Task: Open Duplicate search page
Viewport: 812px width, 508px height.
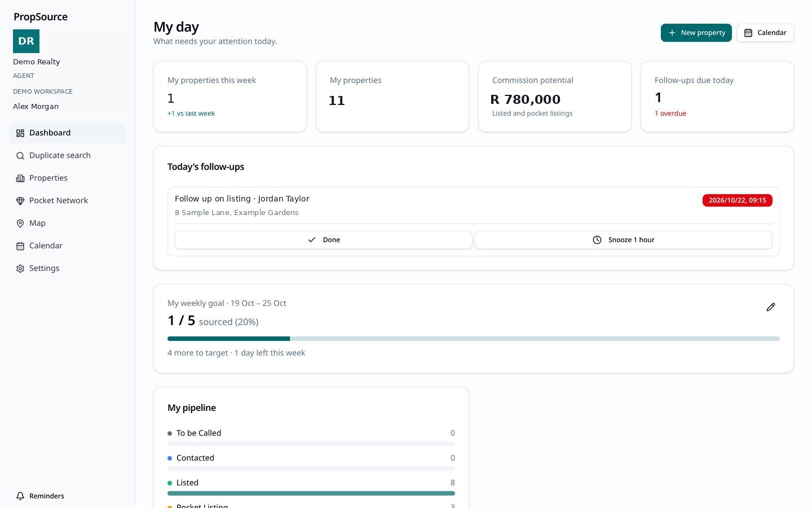Action: pos(67,156)
